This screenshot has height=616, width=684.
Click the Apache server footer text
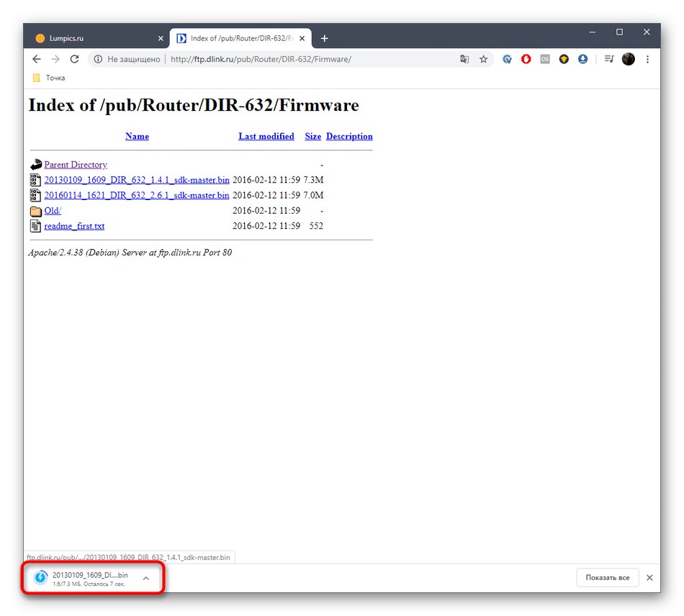click(x=130, y=253)
